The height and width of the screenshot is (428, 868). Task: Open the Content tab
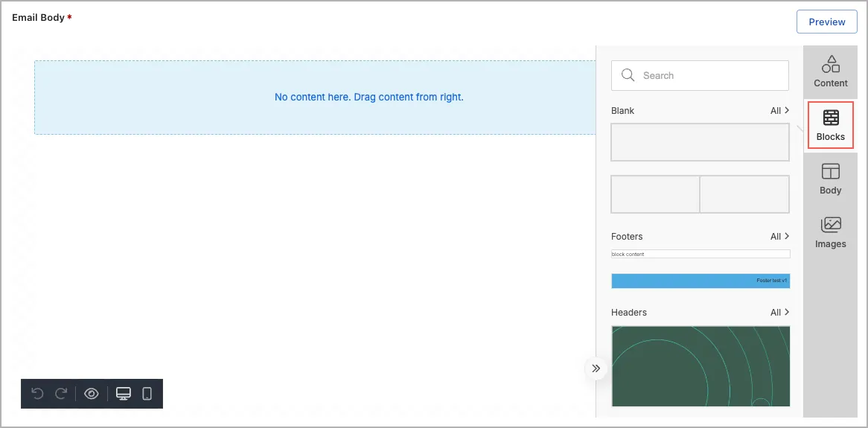pyautogui.click(x=830, y=72)
